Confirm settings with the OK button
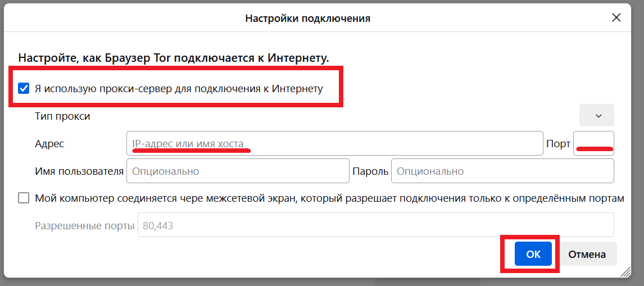 coord(533,254)
